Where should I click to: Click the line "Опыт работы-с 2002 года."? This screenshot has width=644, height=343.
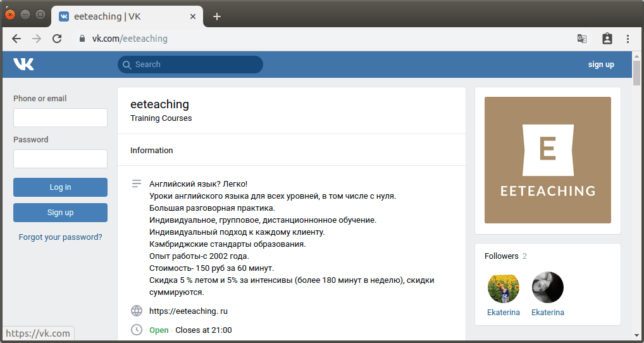click(x=199, y=256)
